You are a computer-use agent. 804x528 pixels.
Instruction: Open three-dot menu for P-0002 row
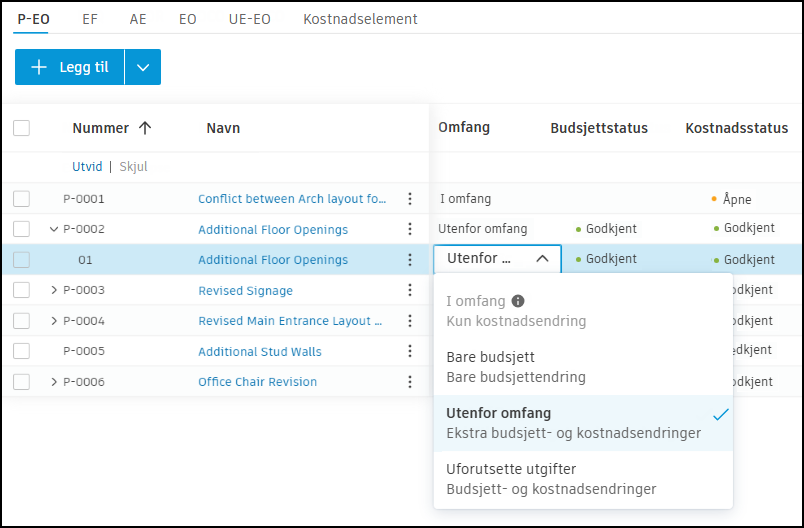409,229
